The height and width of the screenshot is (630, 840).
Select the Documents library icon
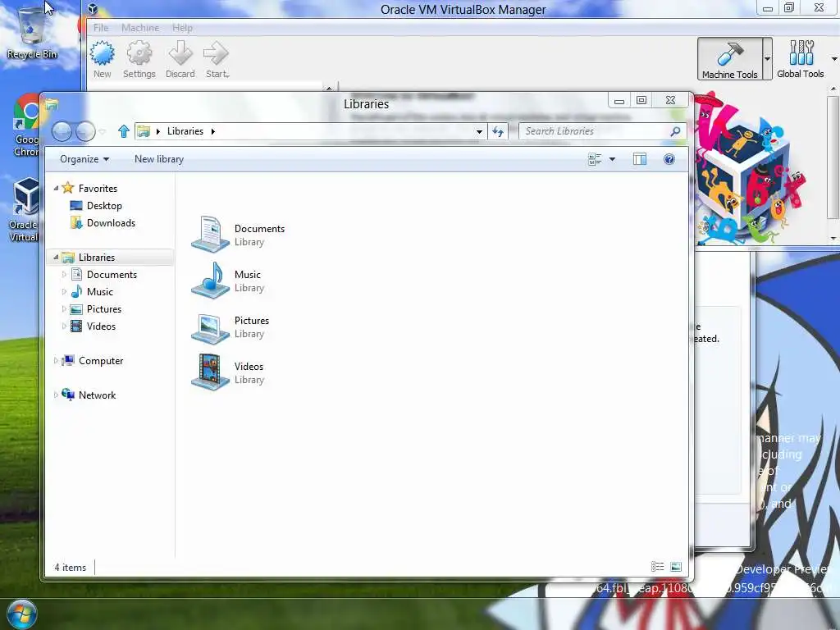pos(210,234)
